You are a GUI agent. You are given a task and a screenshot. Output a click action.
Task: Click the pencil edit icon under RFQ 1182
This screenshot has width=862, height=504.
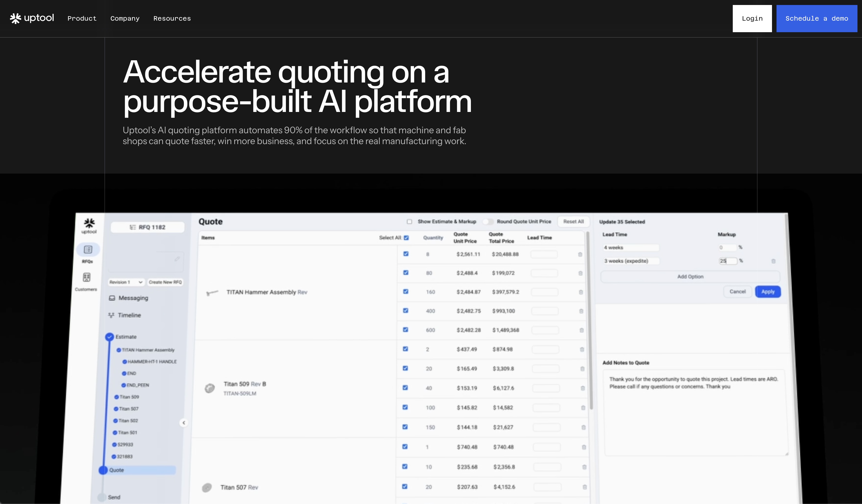click(177, 259)
